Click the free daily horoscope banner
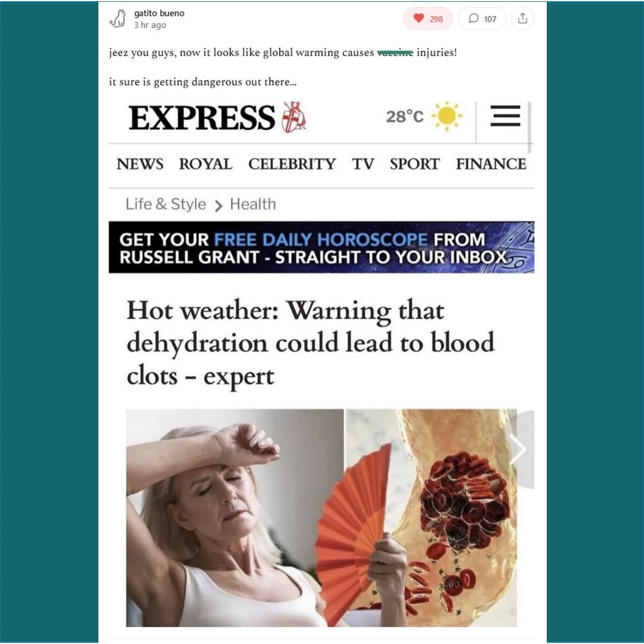The height and width of the screenshot is (644, 644). pyautogui.click(x=321, y=247)
